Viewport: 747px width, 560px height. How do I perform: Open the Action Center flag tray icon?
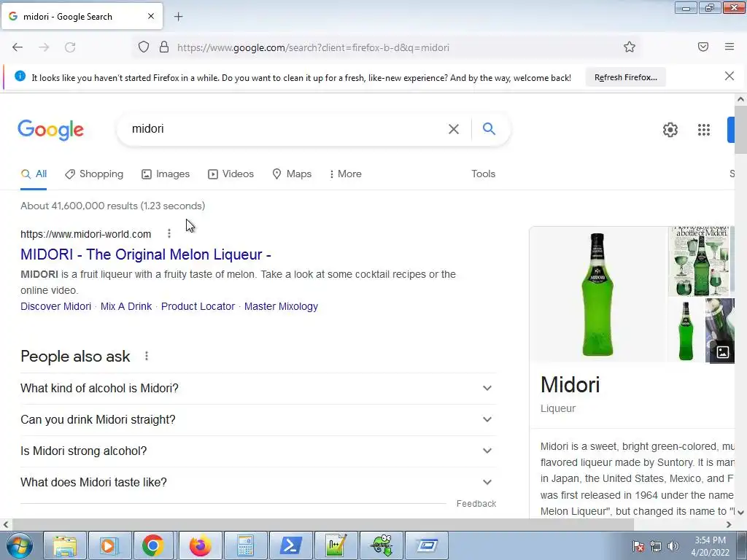638,546
